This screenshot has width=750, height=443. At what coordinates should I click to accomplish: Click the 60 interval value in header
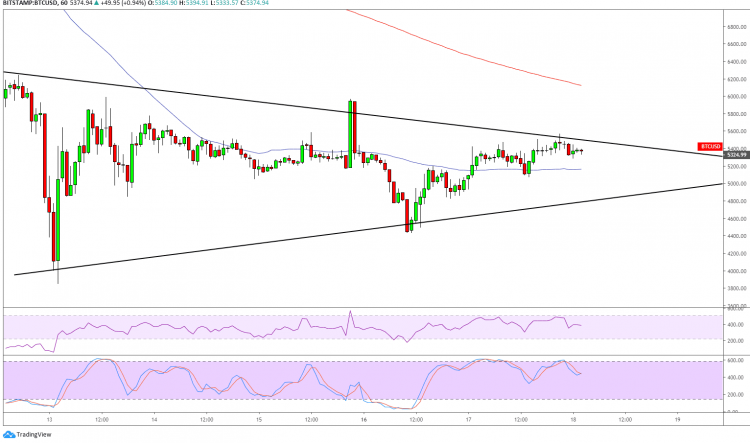(x=75, y=4)
